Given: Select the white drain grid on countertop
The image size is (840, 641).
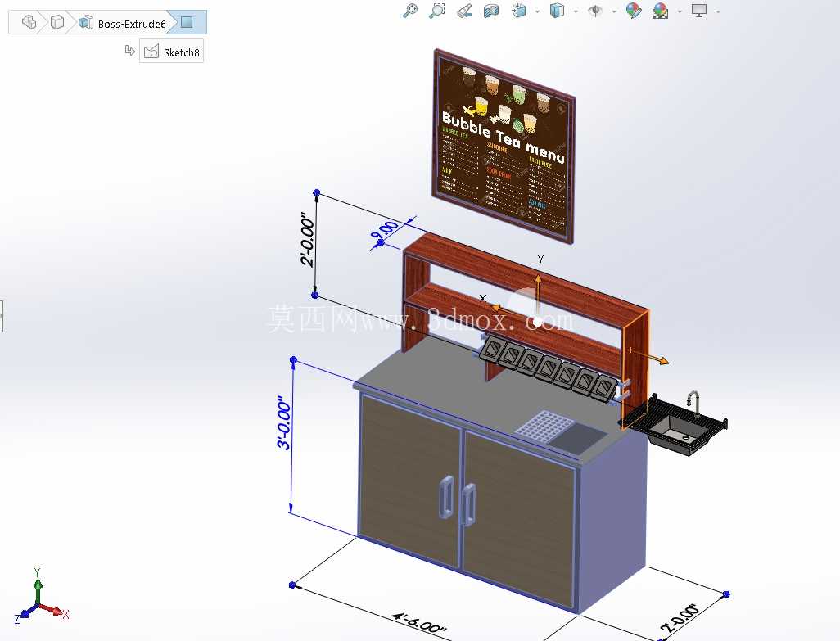Looking at the screenshot, I should click(x=544, y=426).
